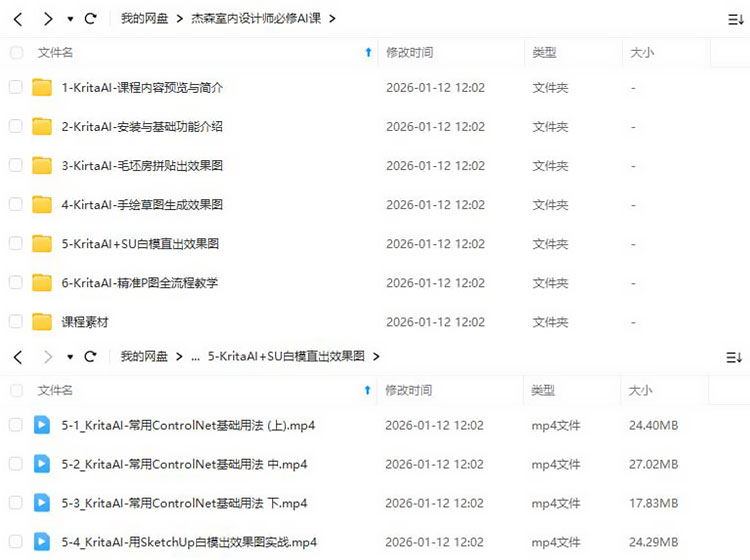
Task: Sort by 大小 column in lower list
Action: click(641, 390)
